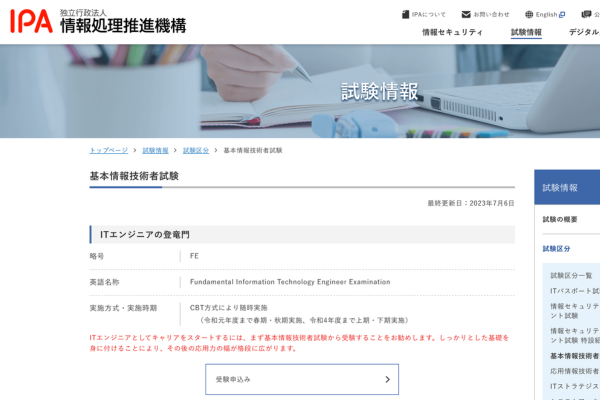This screenshot has height=400, width=600.
Task: Open 応用情報技術者 sidebar link
Action: coord(575,371)
